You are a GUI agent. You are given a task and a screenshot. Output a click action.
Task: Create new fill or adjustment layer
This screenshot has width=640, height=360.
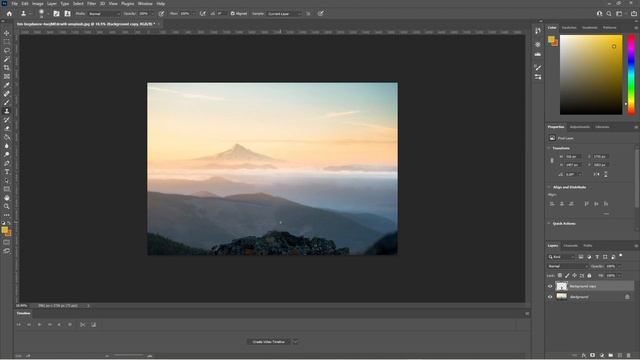[602, 356]
